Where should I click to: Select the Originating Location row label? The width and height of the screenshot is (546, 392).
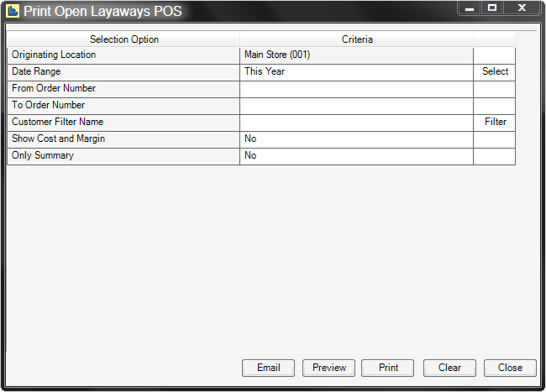point(123,55)
